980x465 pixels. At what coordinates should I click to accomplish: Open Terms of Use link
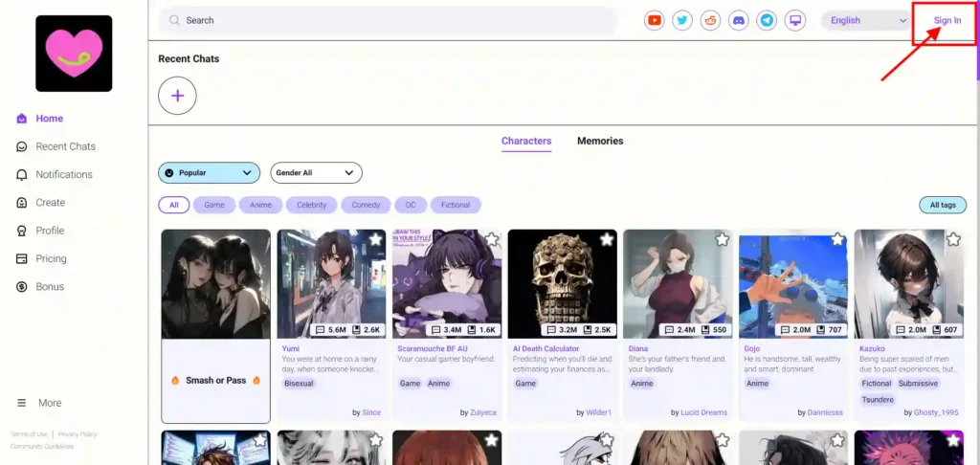[29, 434]
